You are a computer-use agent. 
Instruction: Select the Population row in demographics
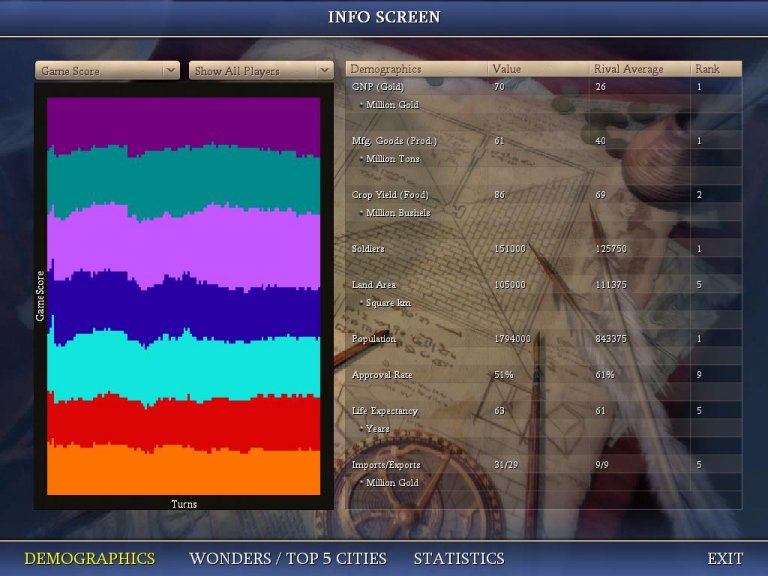374,339
